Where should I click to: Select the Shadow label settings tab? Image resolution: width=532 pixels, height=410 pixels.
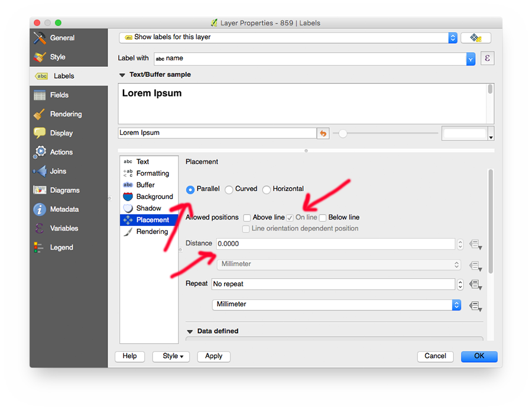(x=149, y=208)
